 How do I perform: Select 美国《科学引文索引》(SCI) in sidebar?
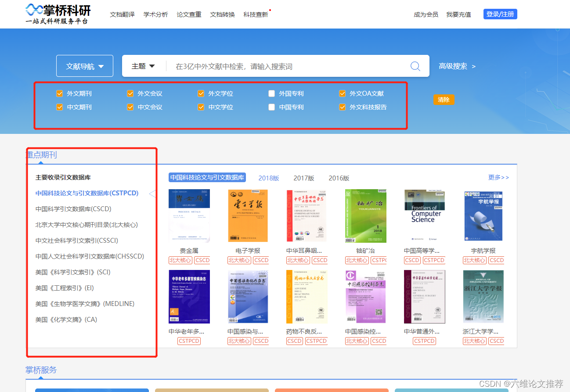[73, 272]
